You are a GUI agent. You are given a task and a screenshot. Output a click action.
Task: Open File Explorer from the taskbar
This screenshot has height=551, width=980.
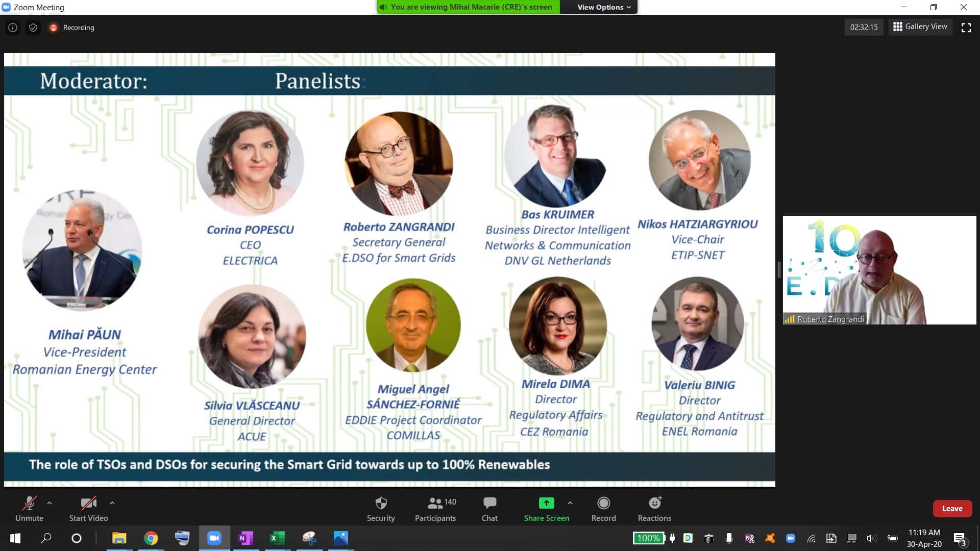(119, 538)
